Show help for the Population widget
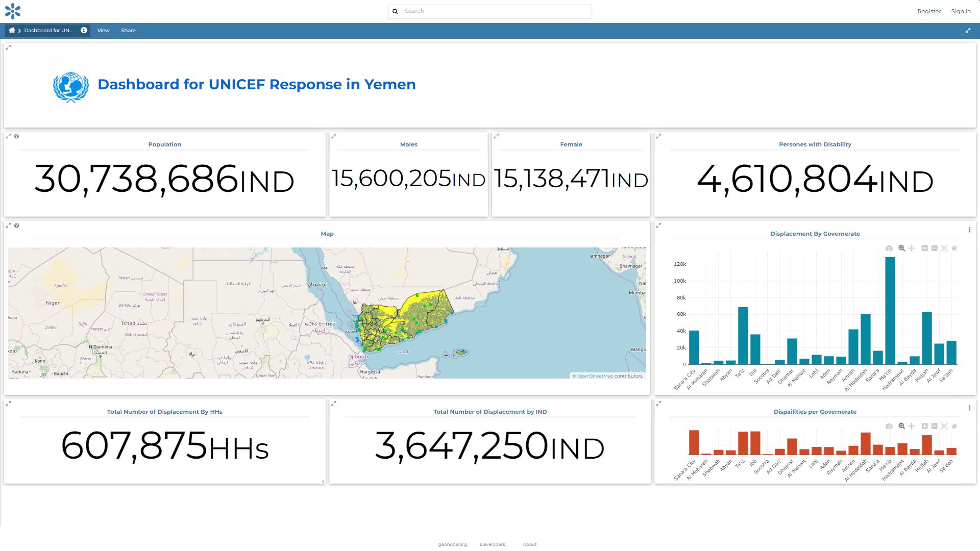This screenshot has width=980, height=551. [16, 136]
